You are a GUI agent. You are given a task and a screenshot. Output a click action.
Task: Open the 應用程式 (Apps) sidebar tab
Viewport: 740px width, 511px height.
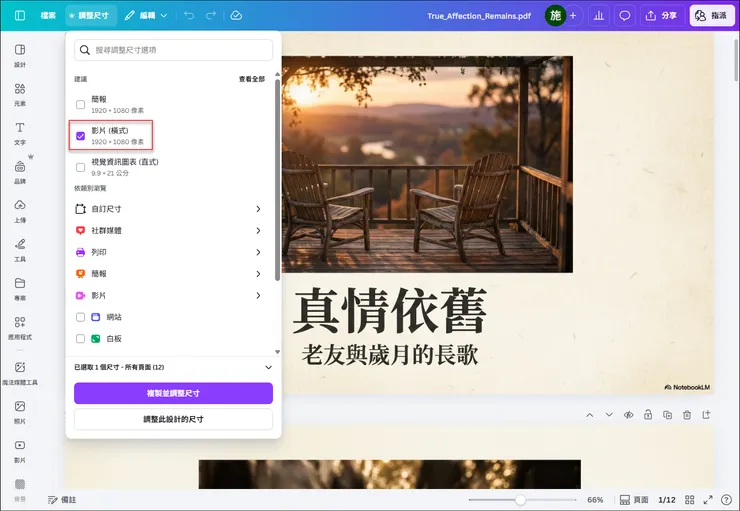[x=20, y=328]
